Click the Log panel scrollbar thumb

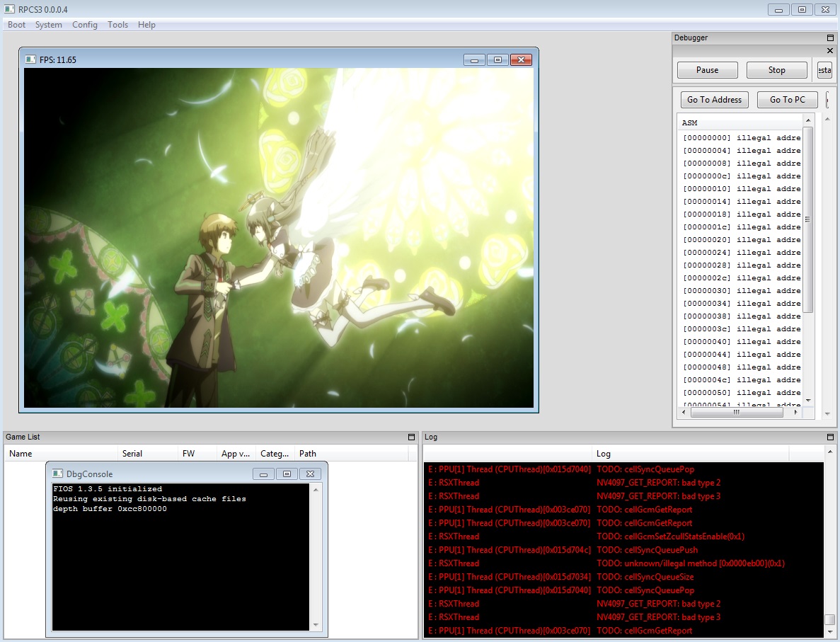pyautogui.click(x=829, y=619)
